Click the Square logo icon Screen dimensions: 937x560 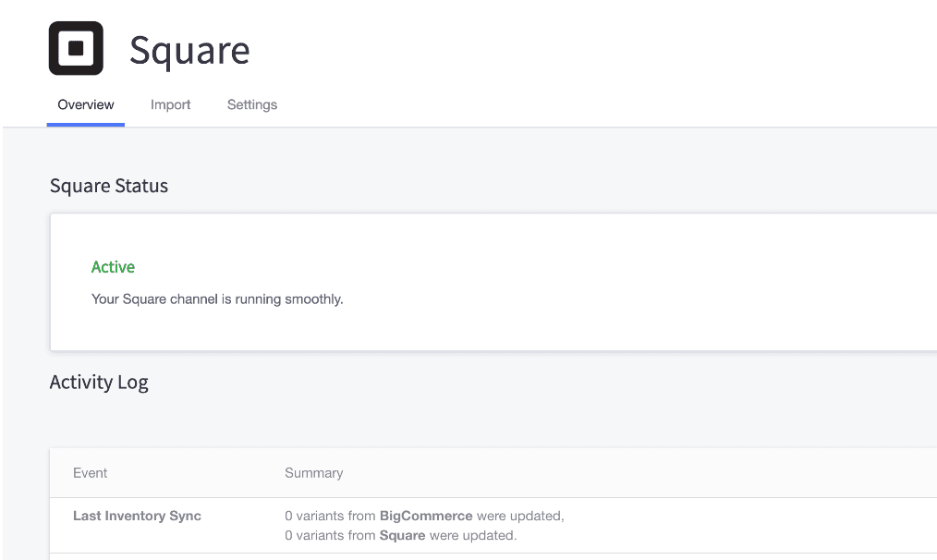[76, 48]
